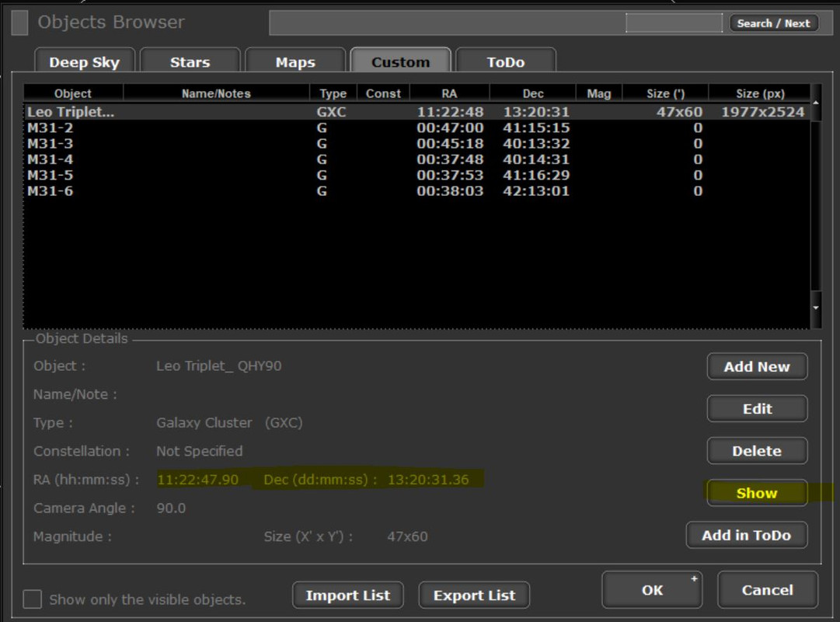Click the highlighted Show button

pos(757,493)
